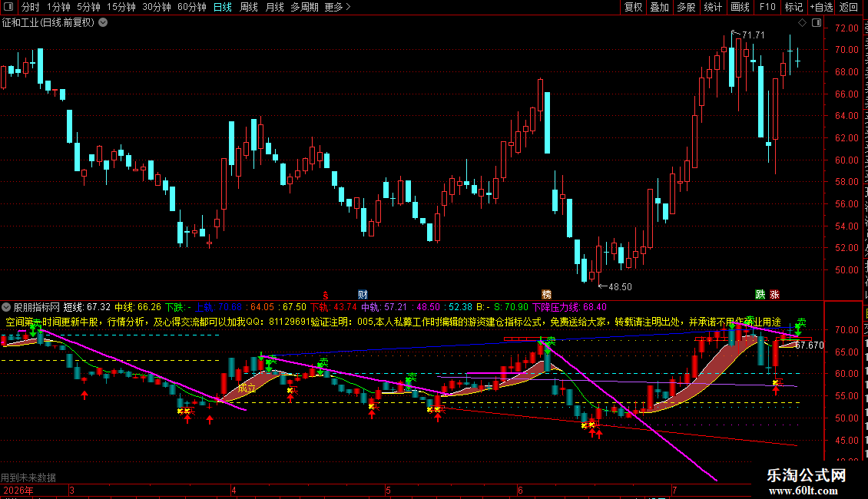
Task: Select the 1分钟 period tab
Action: tap(58, 7)
